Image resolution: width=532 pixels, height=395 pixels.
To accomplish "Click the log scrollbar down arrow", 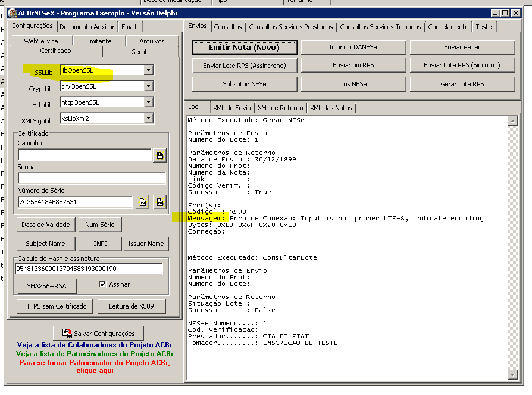I will click(x=513, y=375).
